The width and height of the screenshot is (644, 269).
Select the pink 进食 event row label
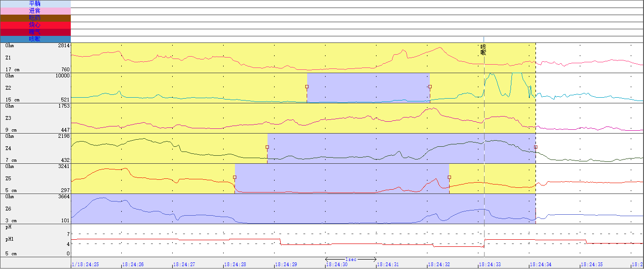35,11
